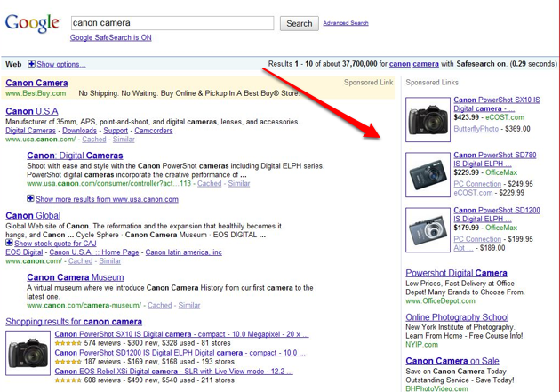This screenshot has width=560, height=392.
Task: Click Show stock quote for CAJ link
Action: pos(55,244)
